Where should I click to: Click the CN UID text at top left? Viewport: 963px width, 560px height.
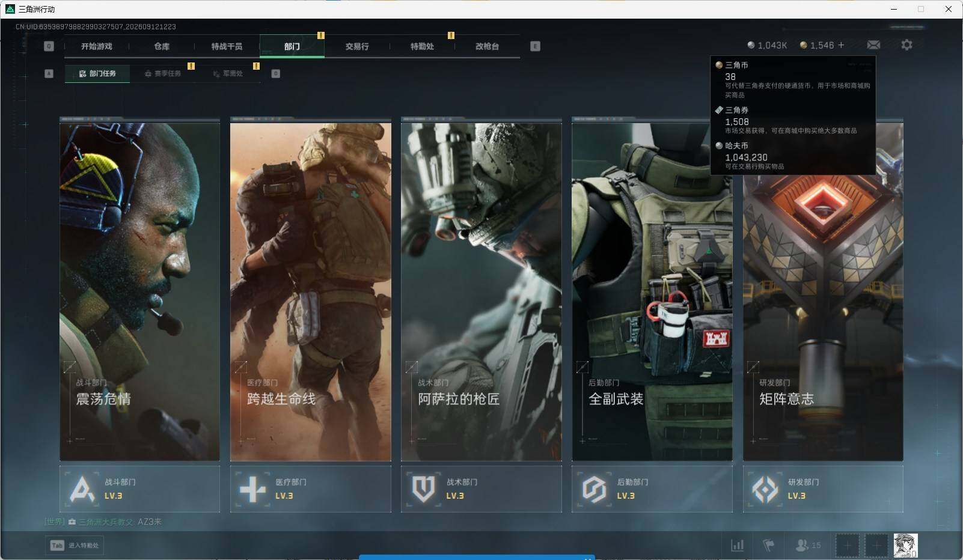point(96,26)
